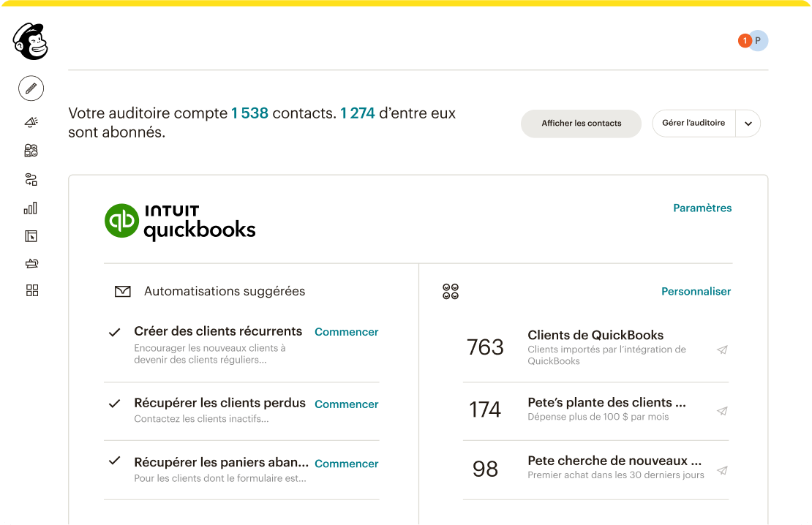Click the Mailchimp Freddie logo
The image size is (812, 525).
31,42
